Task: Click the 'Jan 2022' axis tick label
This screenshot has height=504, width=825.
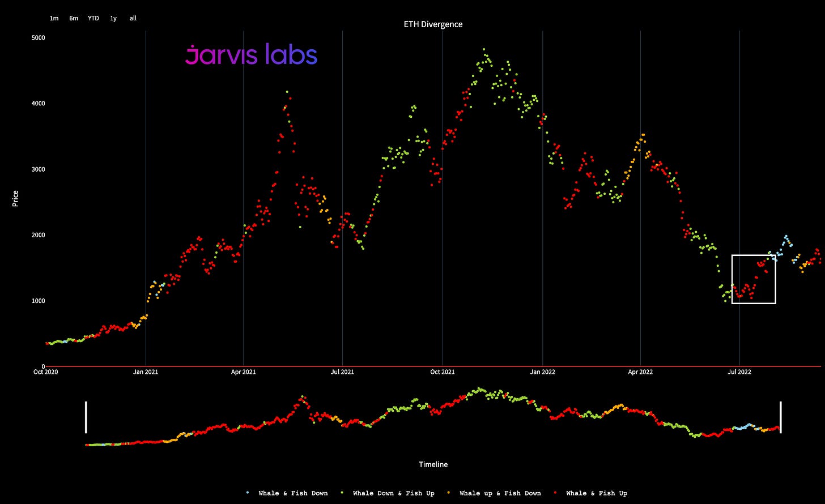Action: [542, 372]
